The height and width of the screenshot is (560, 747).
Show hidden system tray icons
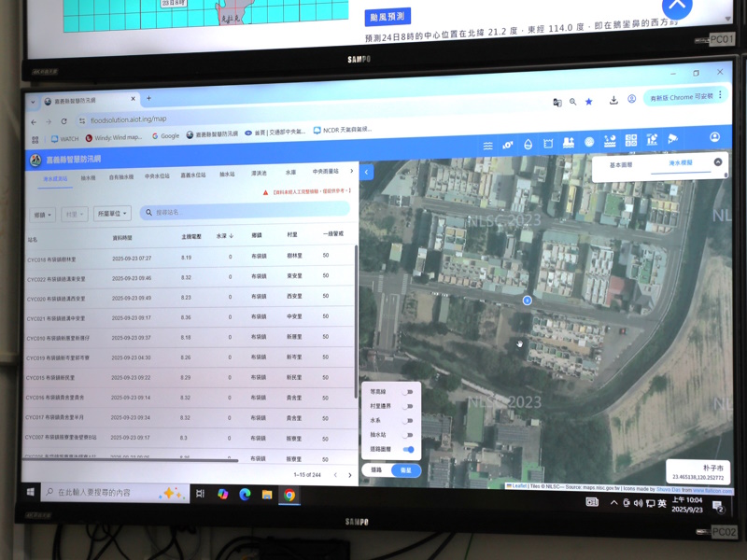point(614,502)
